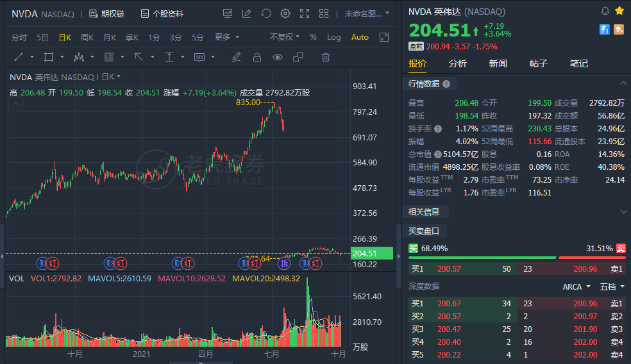This screenshot has width=631, height=364.
Task: Open the 更多 more periods dropdown
Action: [226, 37]
